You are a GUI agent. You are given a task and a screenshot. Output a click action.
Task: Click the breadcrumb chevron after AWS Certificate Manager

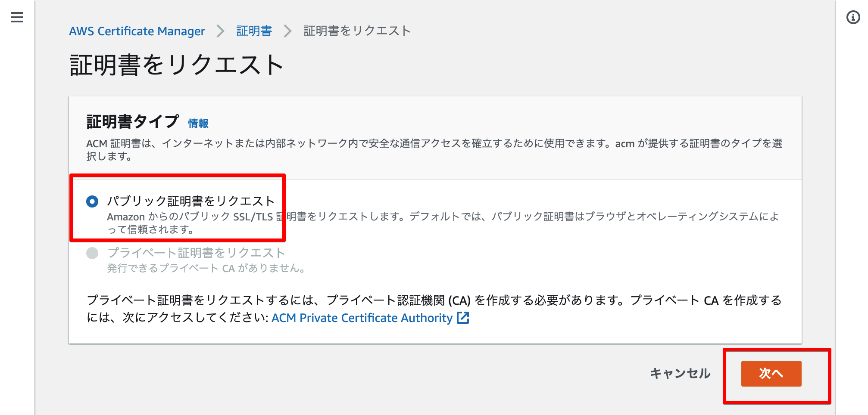(221, 31)
